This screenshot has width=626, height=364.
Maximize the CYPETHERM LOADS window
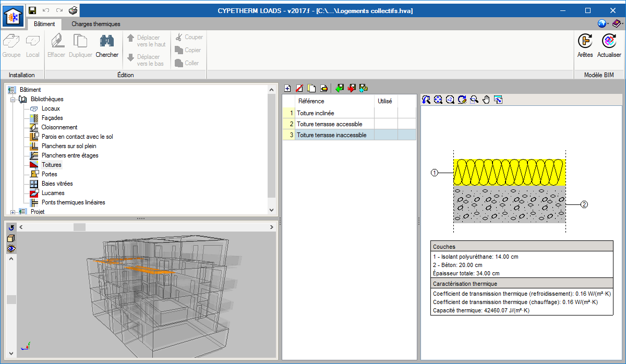click(588, 10)
